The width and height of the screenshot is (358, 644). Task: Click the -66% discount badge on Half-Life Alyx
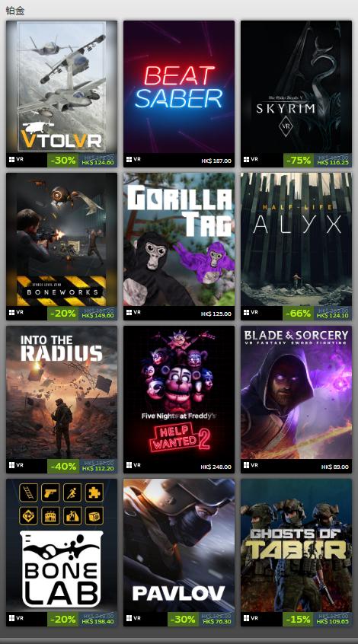coord(299,314)
